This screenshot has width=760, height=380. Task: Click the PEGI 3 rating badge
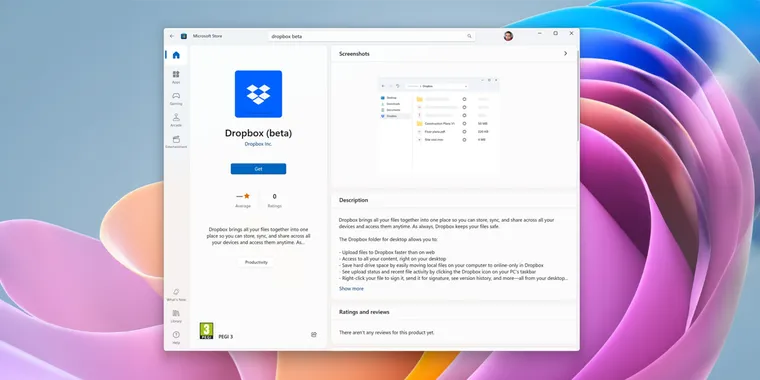click(206, 331)
